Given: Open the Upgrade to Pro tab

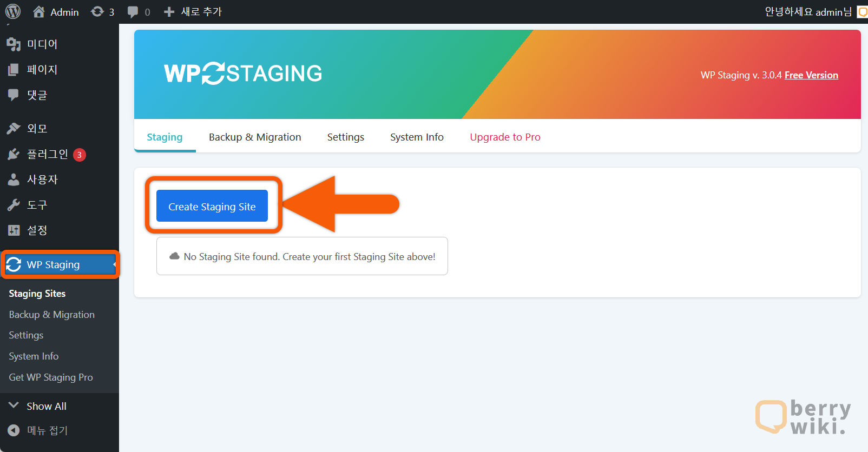Looking at the screenshot, I should point(505,137).
